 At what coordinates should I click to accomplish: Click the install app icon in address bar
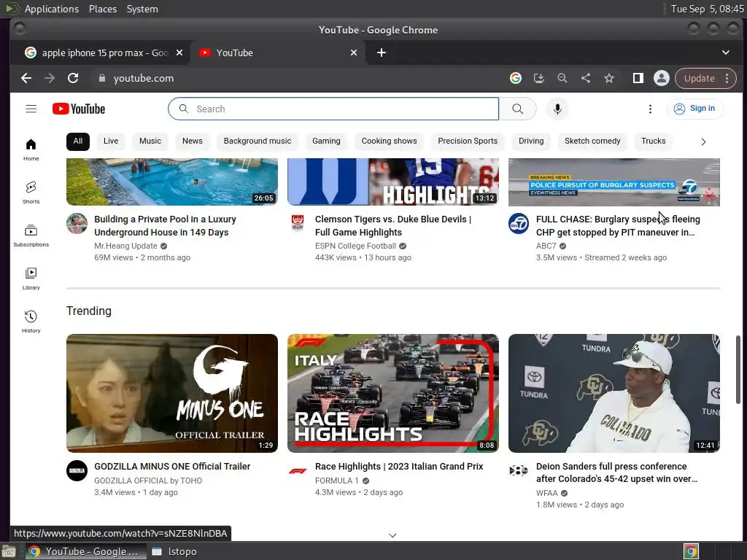539,78
